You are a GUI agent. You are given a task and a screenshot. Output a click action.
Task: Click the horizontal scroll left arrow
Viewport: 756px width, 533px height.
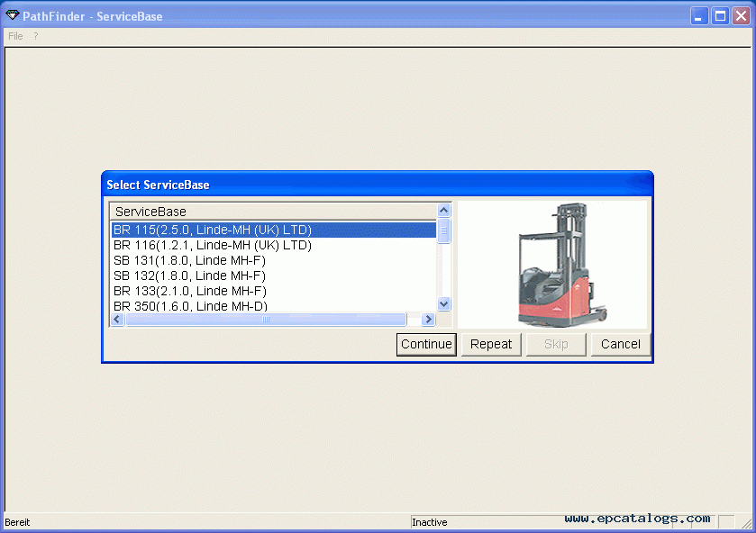coord(117,319)
